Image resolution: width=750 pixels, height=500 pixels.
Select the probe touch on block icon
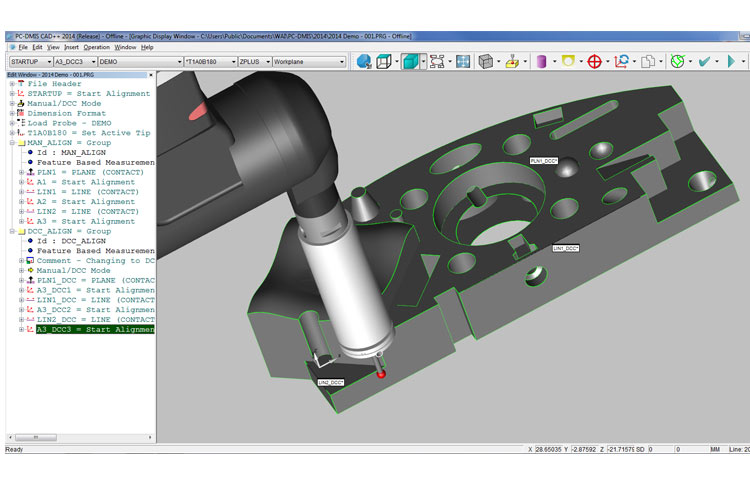pos(512,61)
